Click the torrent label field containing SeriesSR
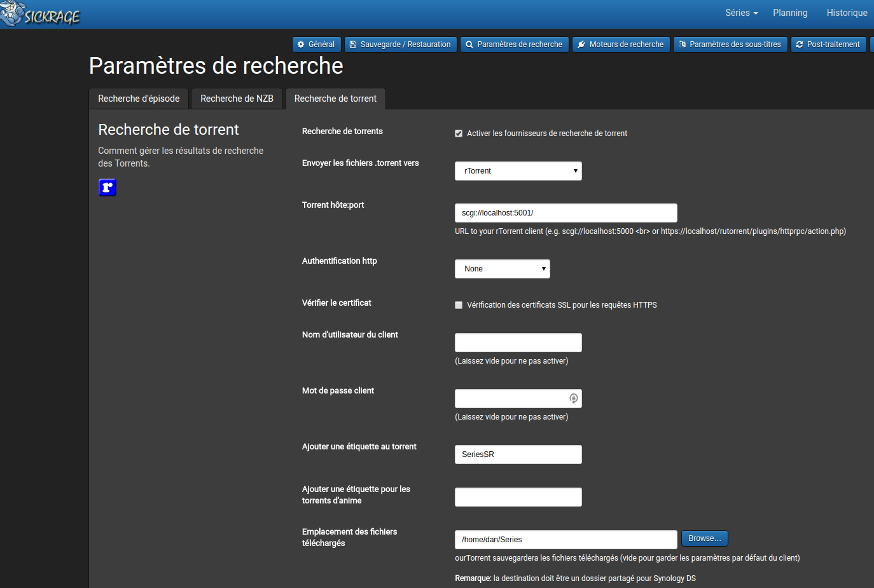This screenshot has height=588, width=874. click(518, 455)
